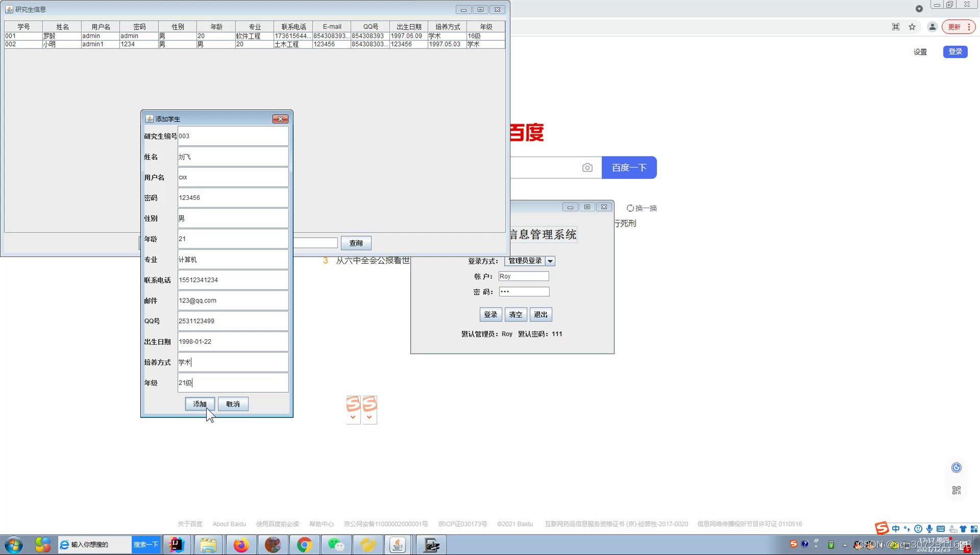This screenshot has width=980, height=555.
Task: Click the 学号 table column header
Action: tap(23, 27)
